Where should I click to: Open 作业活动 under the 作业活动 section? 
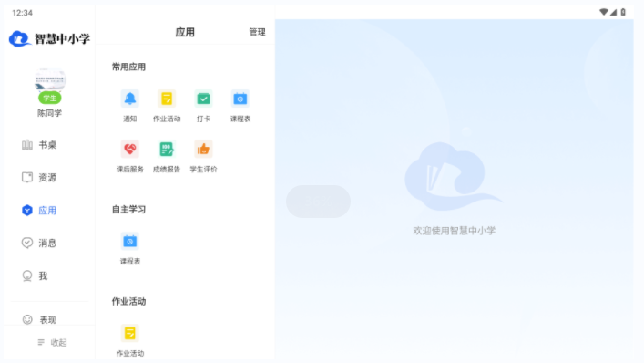click(x=129, y=340)
